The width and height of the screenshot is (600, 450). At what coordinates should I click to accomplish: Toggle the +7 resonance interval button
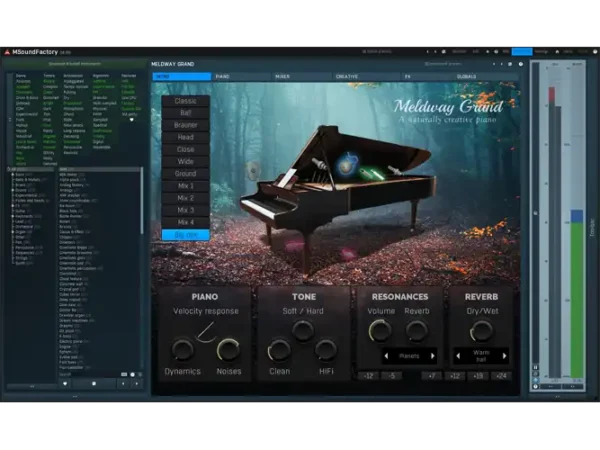pyautogui.click(x=432, y=376)
